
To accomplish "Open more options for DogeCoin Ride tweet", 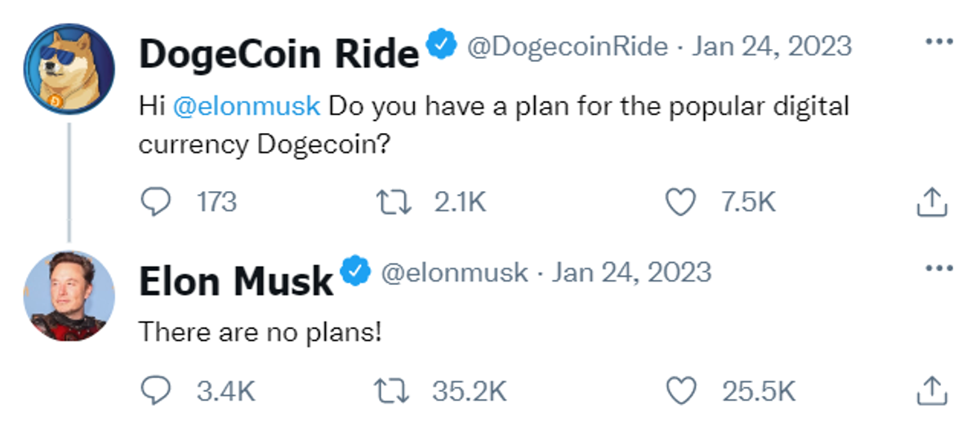I will tap(938, 43).
